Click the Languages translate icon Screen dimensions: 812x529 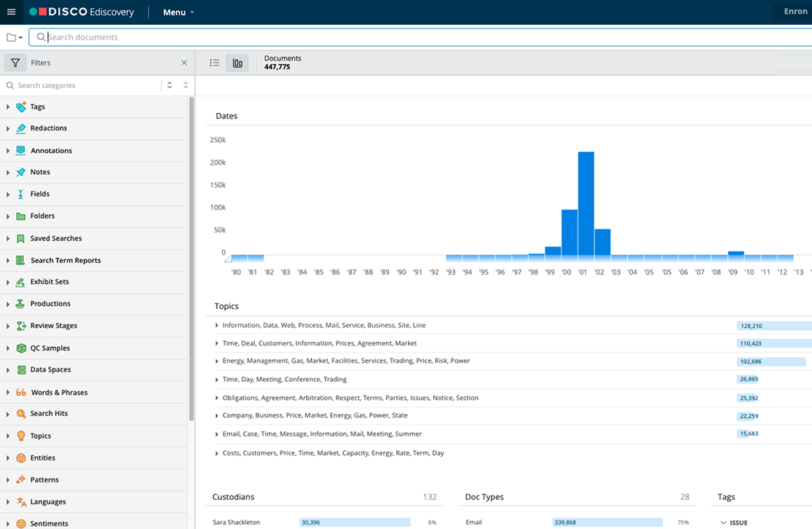click(x=20, y=501)
